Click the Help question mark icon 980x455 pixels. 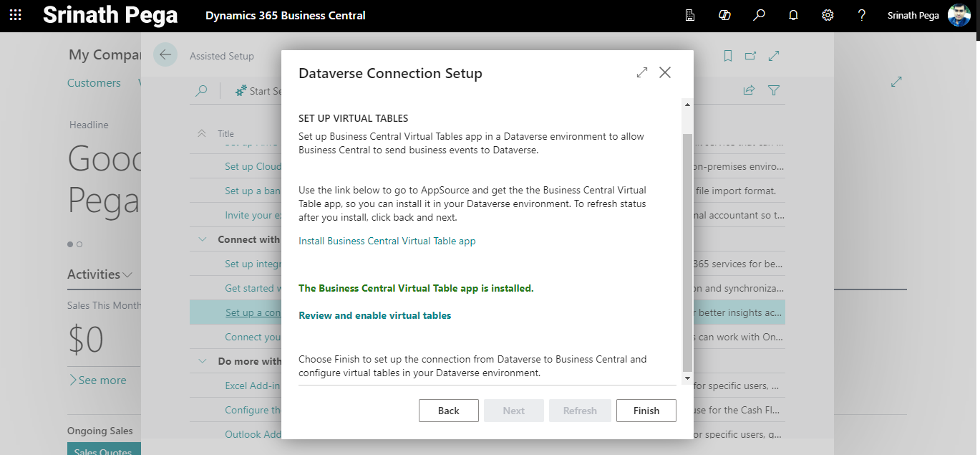click(x=862, y=15)
